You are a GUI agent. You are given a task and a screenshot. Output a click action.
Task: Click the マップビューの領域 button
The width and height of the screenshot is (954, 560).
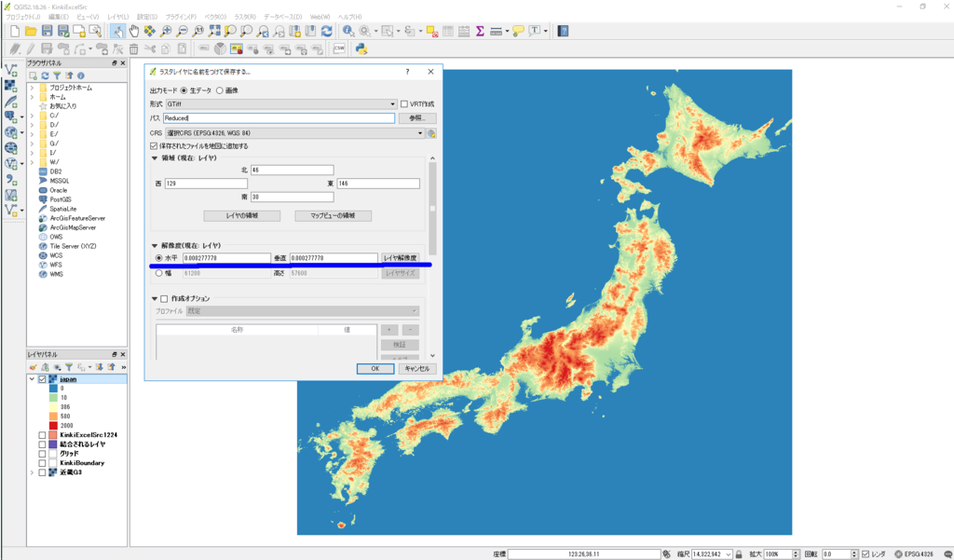click(x=333, y=216)
